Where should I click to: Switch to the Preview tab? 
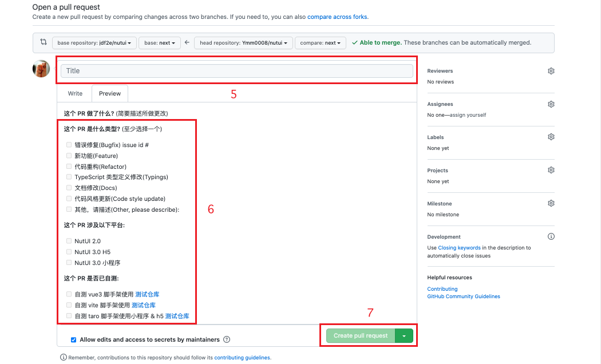coord(109,93)
